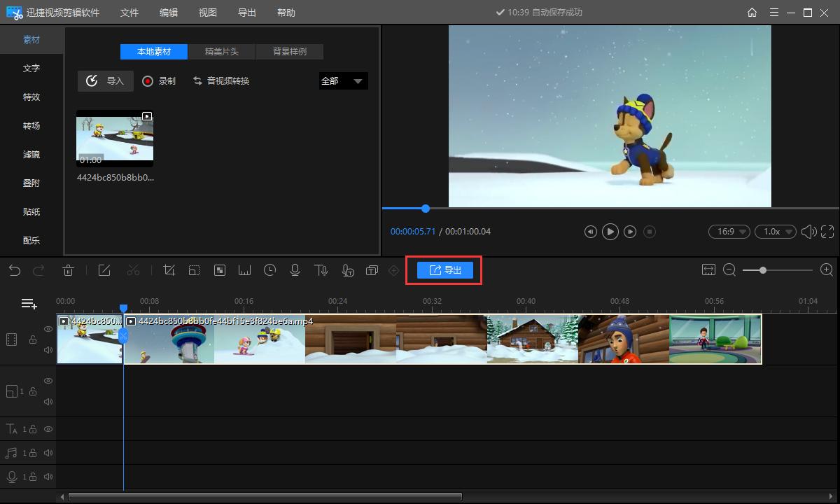Click the undo arrow icon
Screen dimensions: 840x504
click(15, 270)
